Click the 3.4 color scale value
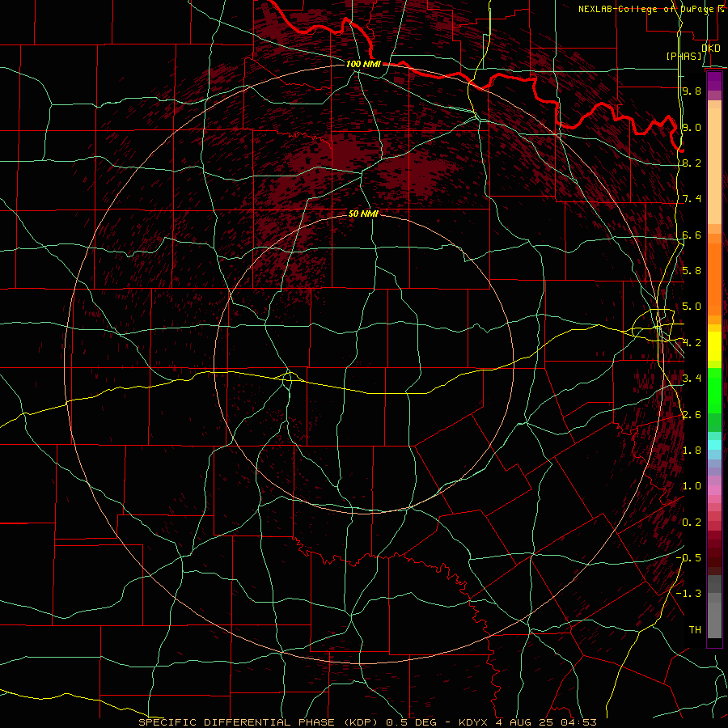Image resolution: width=728 pixels, height=728 pixels. (692, 379)
